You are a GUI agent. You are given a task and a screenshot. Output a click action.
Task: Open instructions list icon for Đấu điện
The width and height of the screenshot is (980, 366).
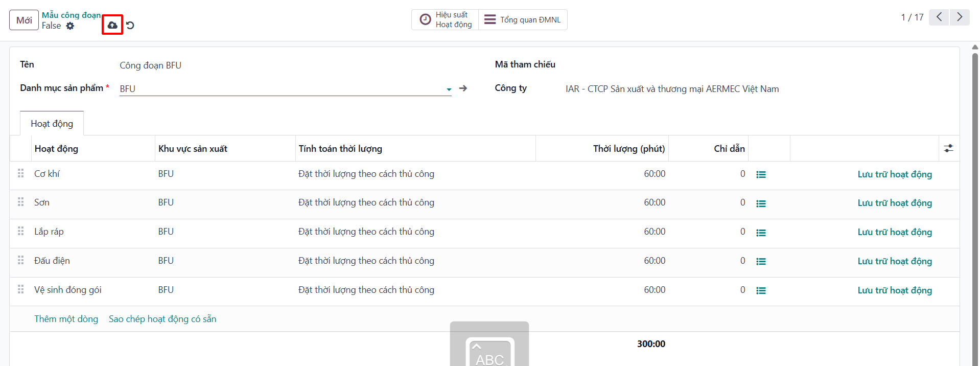(x=761, y=261)
